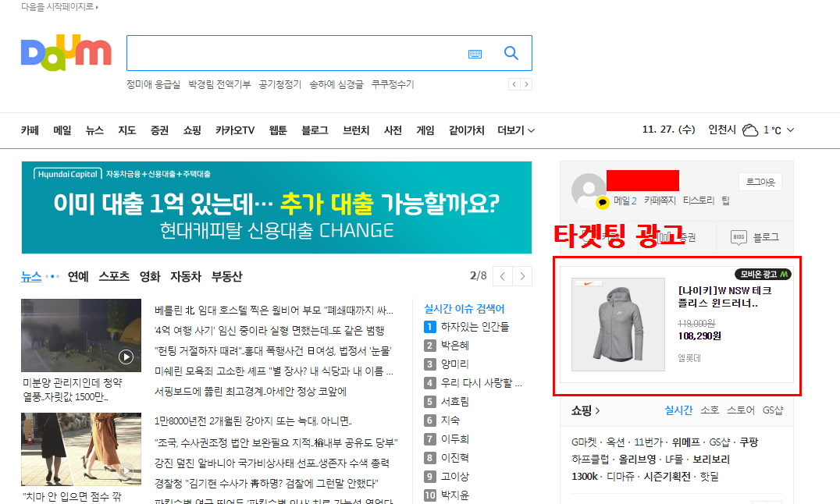Open the 위메프 shopping link
The height and width of the screenshot is (504, 840).
[685, 442]
